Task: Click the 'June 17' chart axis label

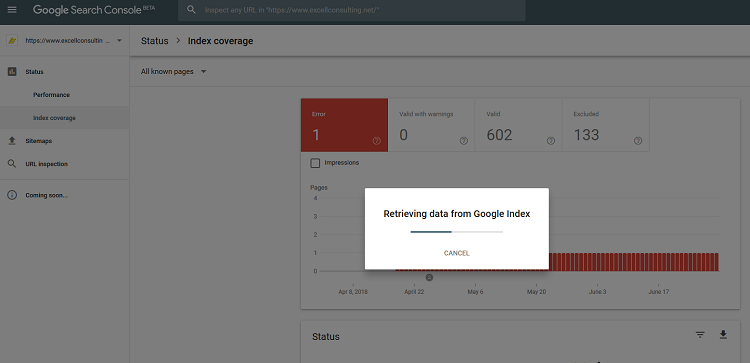Action: [659, 292]
